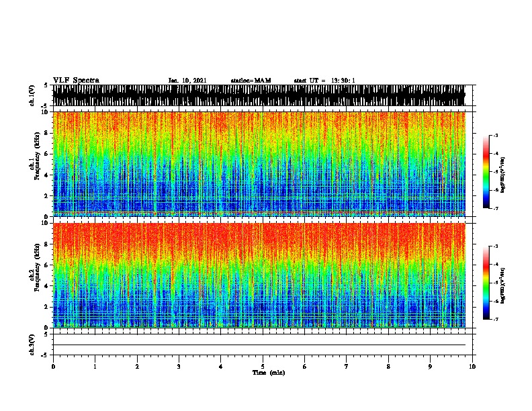This screenshot has height=411, width=532.
Task: Click time axis tick label "1"
Action: click(95, 367)
